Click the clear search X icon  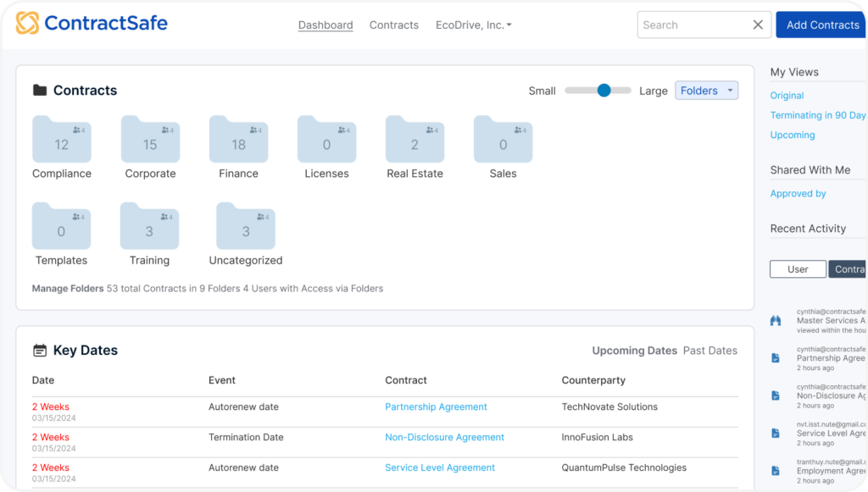click(758, 25)
